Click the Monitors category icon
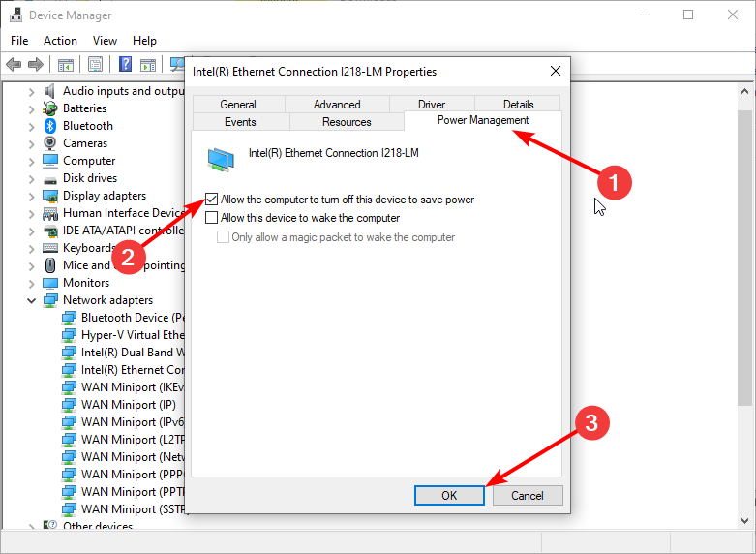Screen dimensions: 756x554 (x=50, y=283)
